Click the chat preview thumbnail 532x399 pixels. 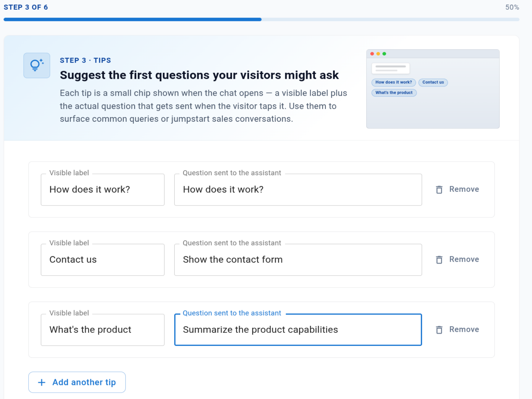[x=433, y=89]
